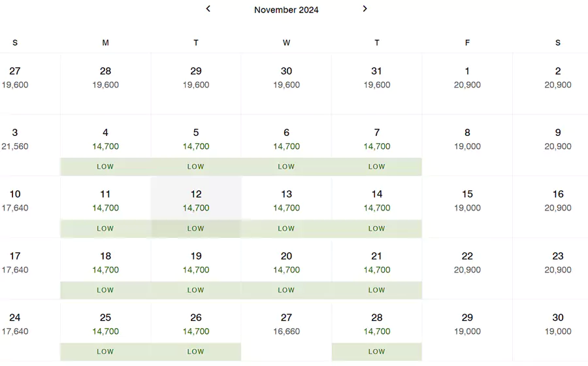Choose Saturday November 30 date cell

point(557,324)
